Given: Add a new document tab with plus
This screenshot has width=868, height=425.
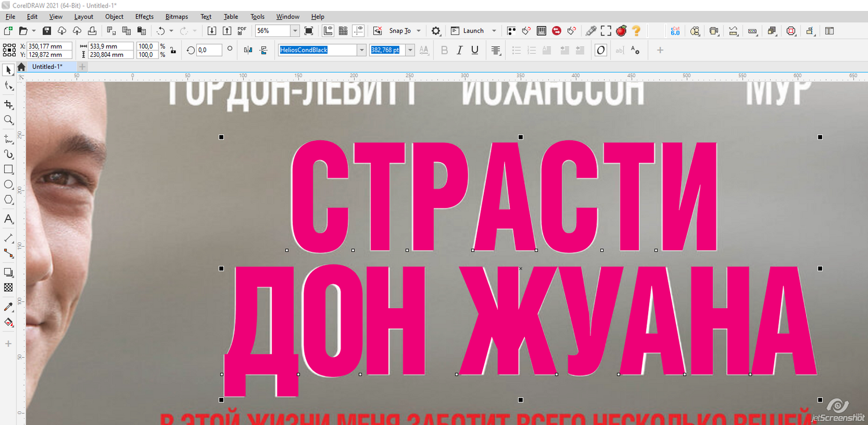Looking at the screenshot, I should [82, 67].
